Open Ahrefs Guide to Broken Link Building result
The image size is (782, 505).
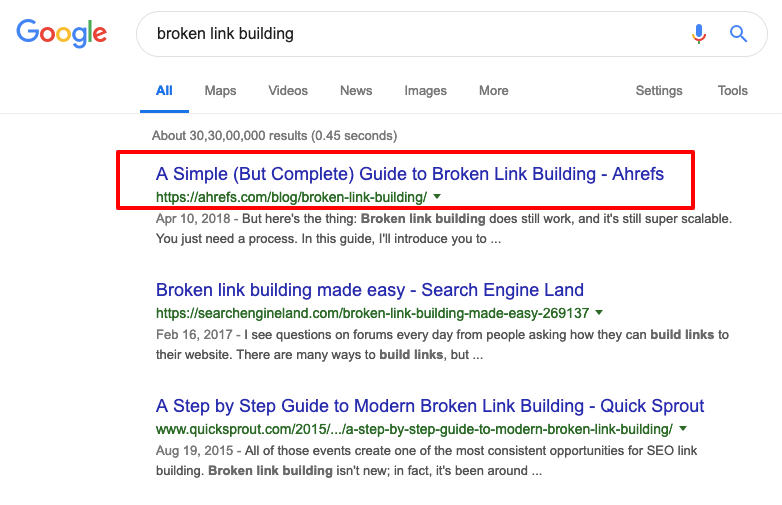click(410, 174)
